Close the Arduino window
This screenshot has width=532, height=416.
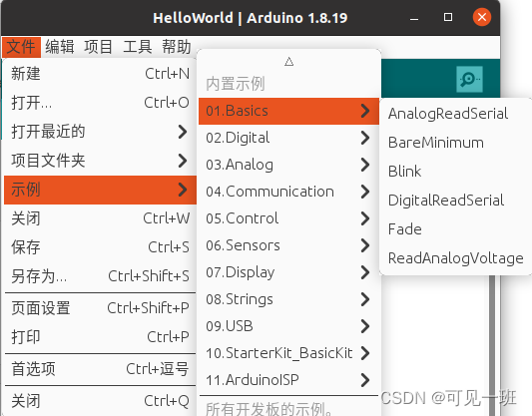point(482,17)
